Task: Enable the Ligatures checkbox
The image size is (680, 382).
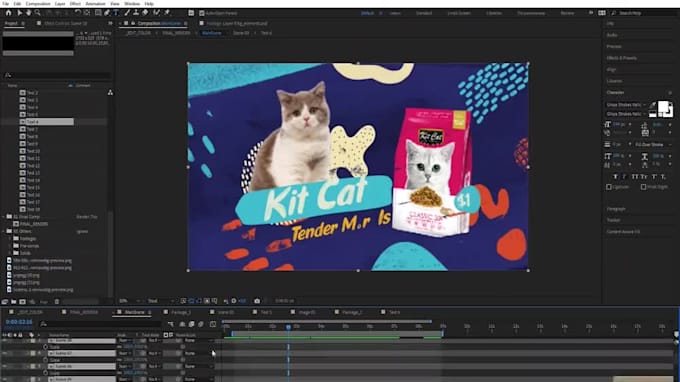Action: click(x=609, y=187)
